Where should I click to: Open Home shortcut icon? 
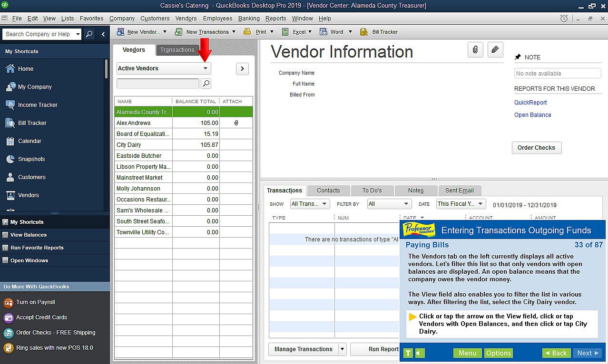click(10, 68)
